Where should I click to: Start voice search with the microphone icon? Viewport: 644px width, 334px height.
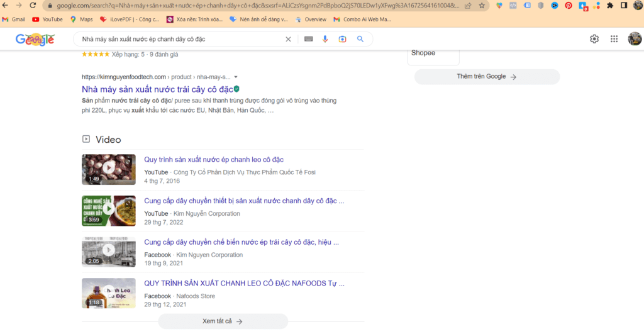(325, 39)
